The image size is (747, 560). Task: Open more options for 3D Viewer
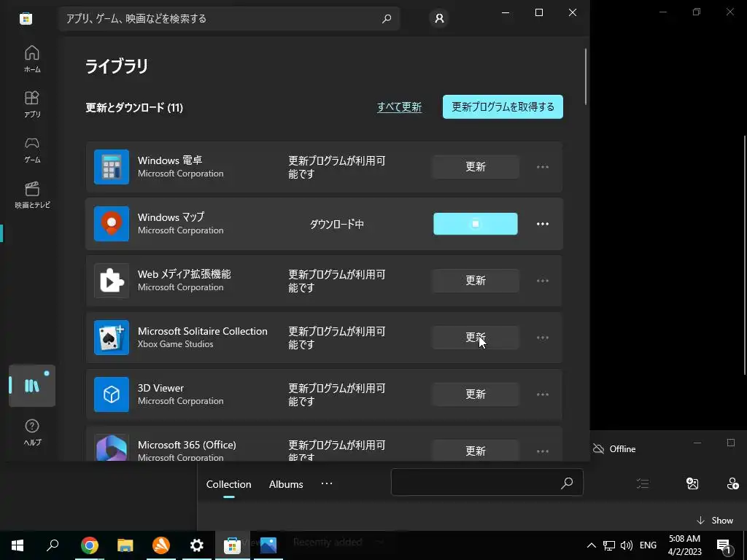(543, 394)
